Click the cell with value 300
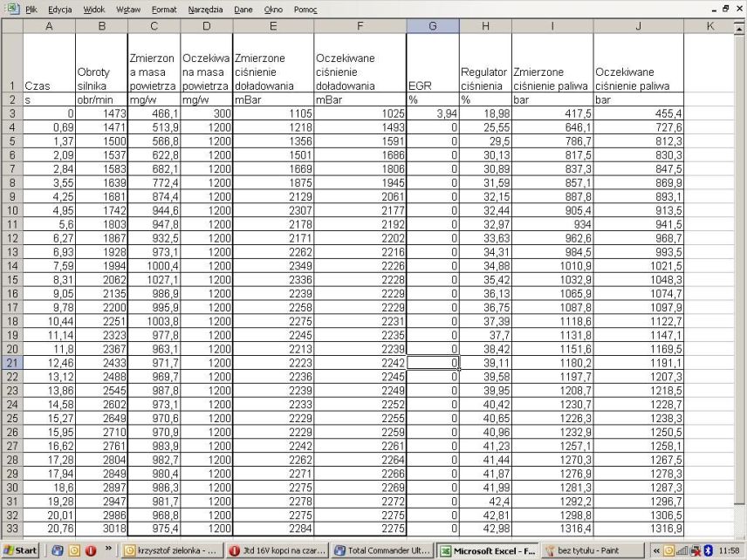The width and height of the screenshot is (747, 560). (x=206, y=113)
